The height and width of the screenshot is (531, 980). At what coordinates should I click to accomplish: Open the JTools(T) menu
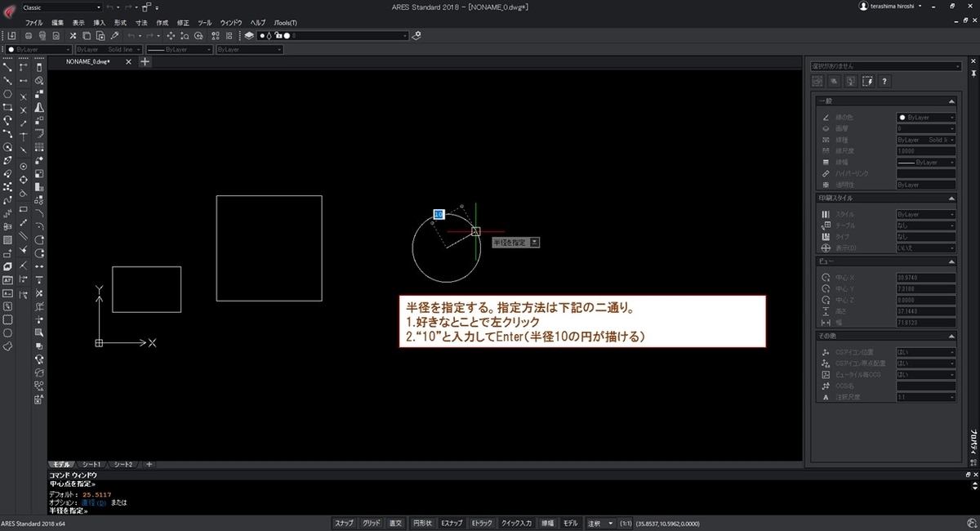pyautogui.click(x=286, y=23)
